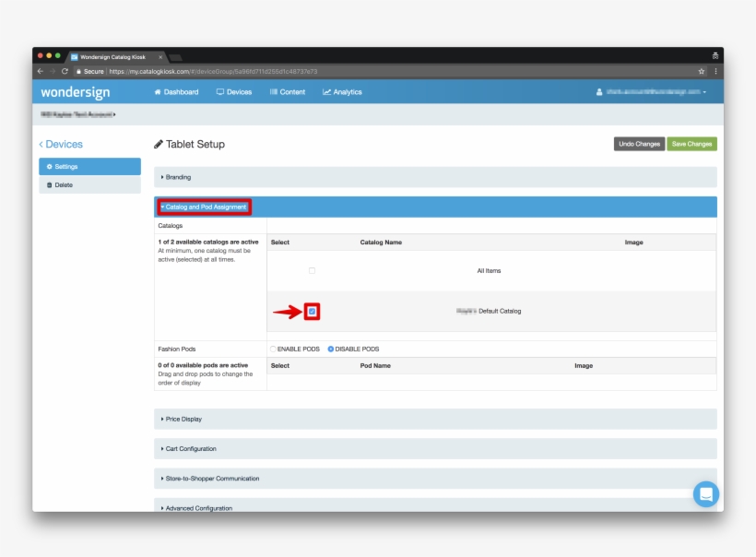The width and height of the screenshot is (756, 557).
Task: Reload the page with the refresh icon
Action: (65, 71)
